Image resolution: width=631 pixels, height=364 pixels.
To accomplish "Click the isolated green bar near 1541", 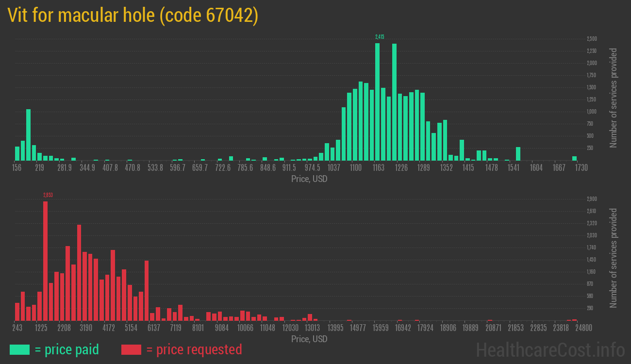I will point(518,154).
